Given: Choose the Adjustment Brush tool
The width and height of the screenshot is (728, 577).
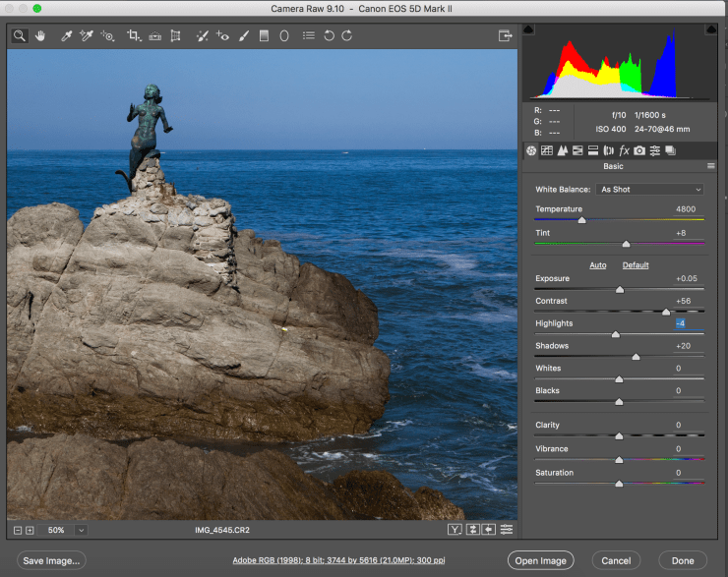Looking at the screenshot, I should click(x=243, y=35).
